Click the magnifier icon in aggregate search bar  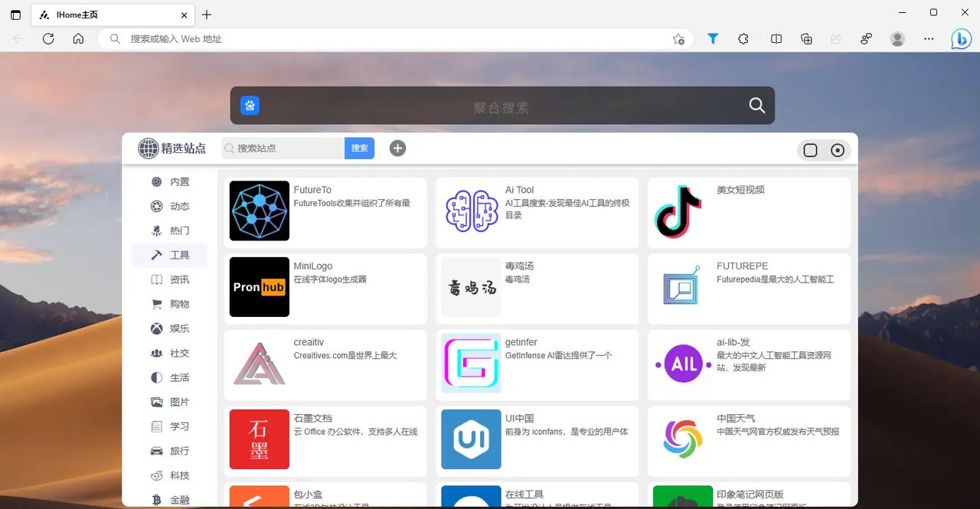pyautogui.click(x=756, y=106)
